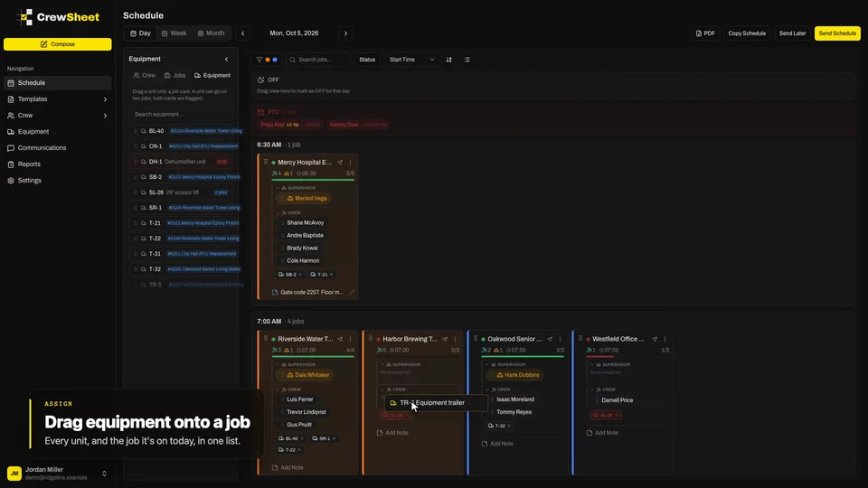This screenshot has height=488, width=868.
Task: Open Schedule in the navigation sidebar
Action: point(58,83)
